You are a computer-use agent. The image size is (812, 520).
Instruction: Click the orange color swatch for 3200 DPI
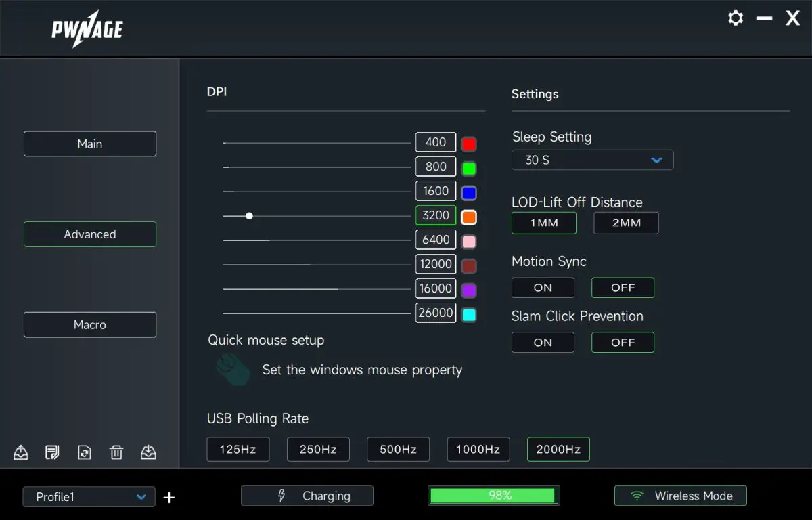[x=469, y=217]
